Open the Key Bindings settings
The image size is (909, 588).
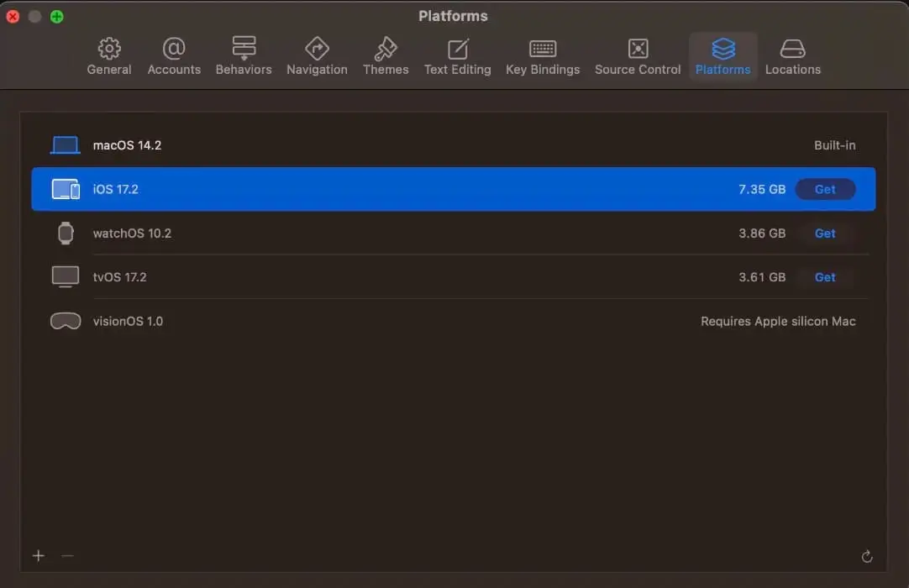[x=543, y=55]
